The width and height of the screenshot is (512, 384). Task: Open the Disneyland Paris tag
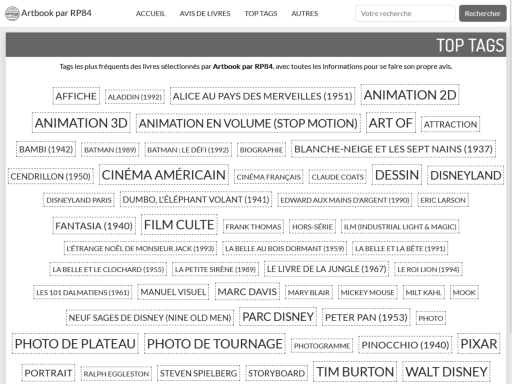79,200
